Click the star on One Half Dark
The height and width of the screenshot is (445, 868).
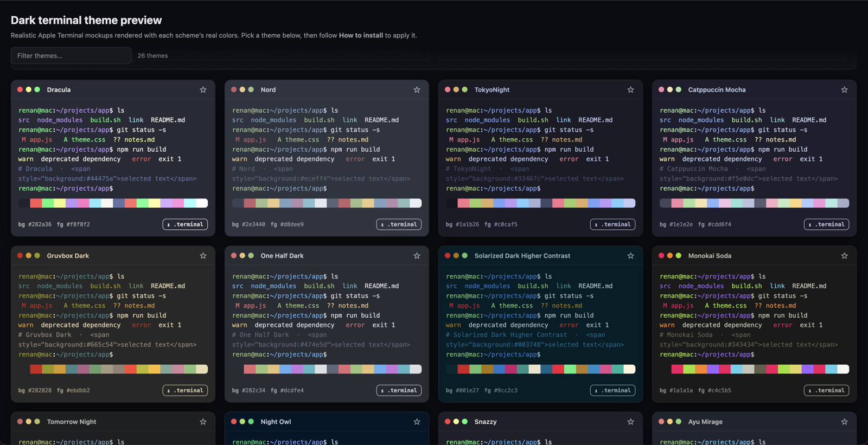pos(417,255)
